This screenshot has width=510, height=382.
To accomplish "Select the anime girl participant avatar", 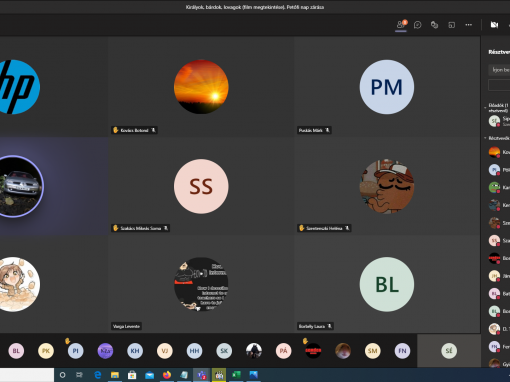I will tap(18, 284).
